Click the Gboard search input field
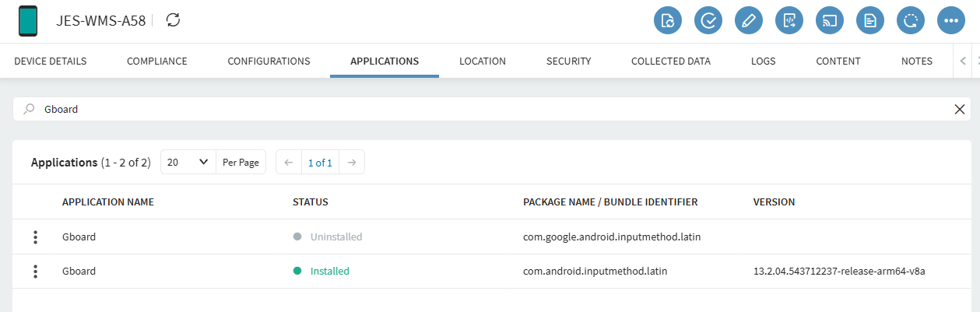Viewport: 980px width, 312px height. (x=467, y=110)
